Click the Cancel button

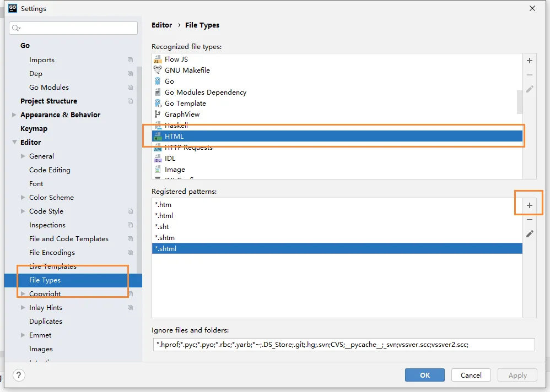point(471,375)
